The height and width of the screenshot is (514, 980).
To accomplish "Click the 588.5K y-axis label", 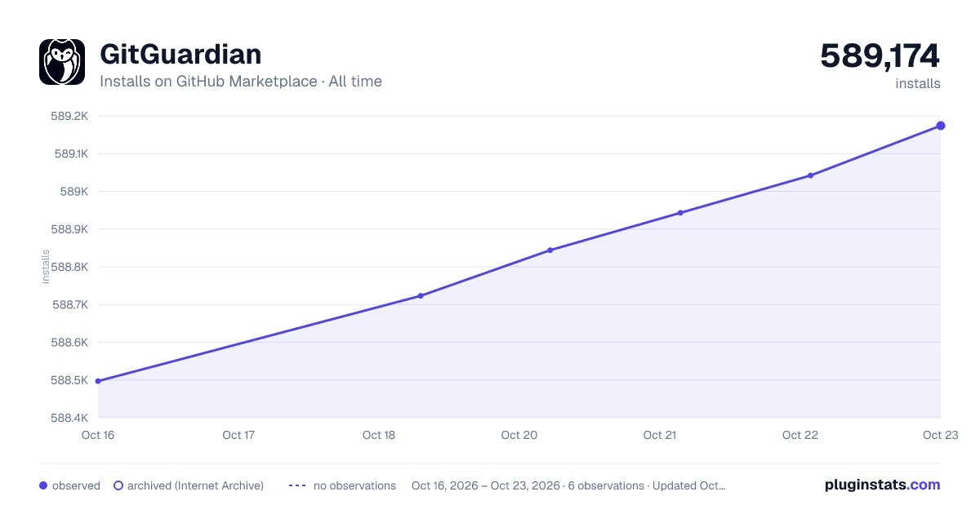I will [69, 380].
